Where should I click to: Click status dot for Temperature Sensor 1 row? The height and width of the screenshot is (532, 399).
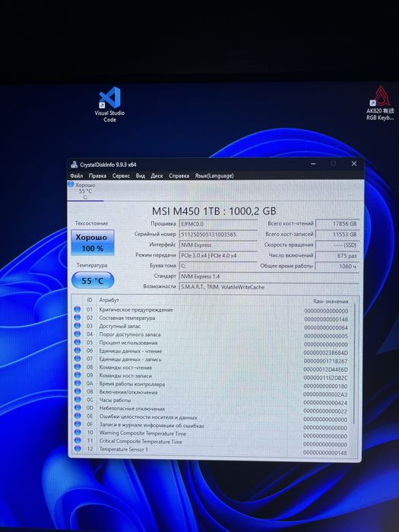78,449
